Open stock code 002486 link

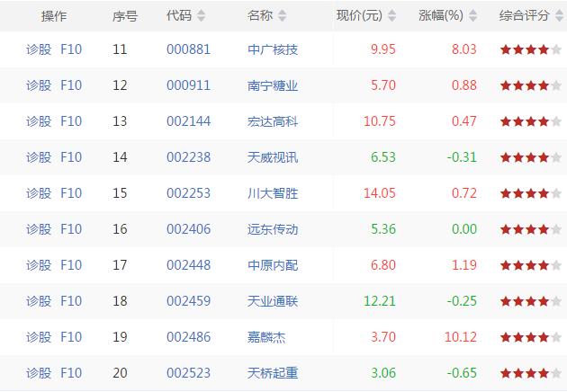coord(188,337)
